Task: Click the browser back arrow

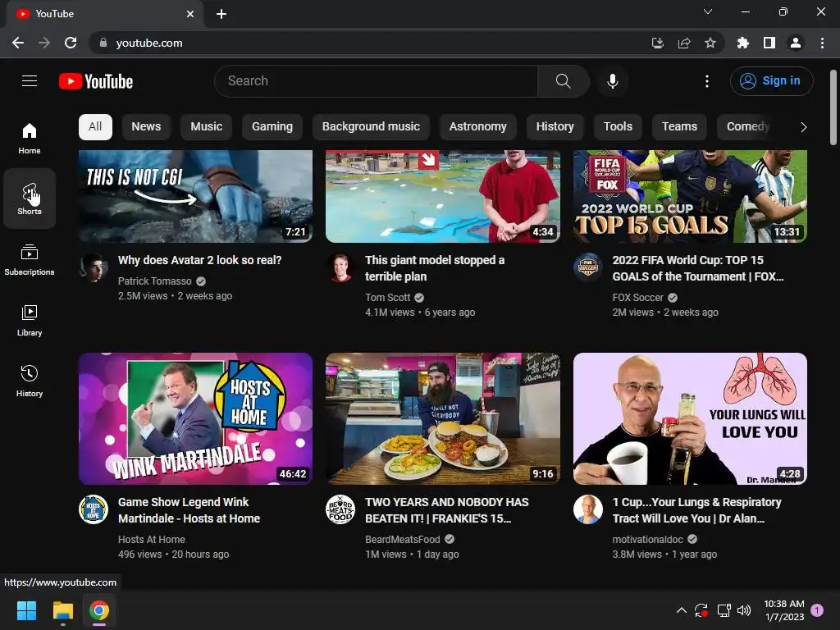Action: [18, 43]
